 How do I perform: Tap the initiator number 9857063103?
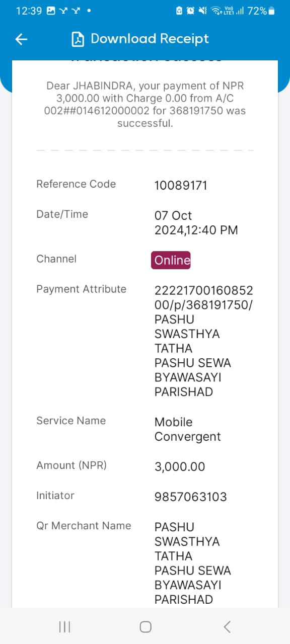pos(191,497)
